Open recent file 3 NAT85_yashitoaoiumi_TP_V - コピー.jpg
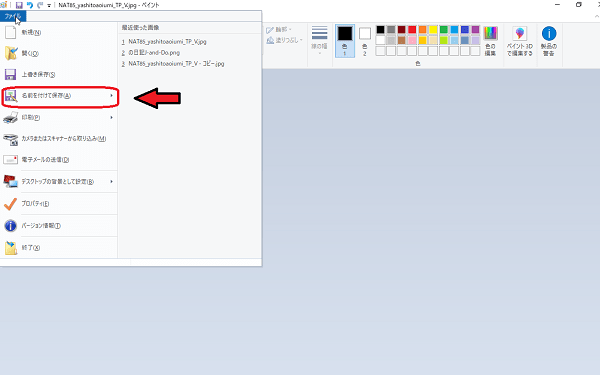600x375 pixels. (173, 64)
